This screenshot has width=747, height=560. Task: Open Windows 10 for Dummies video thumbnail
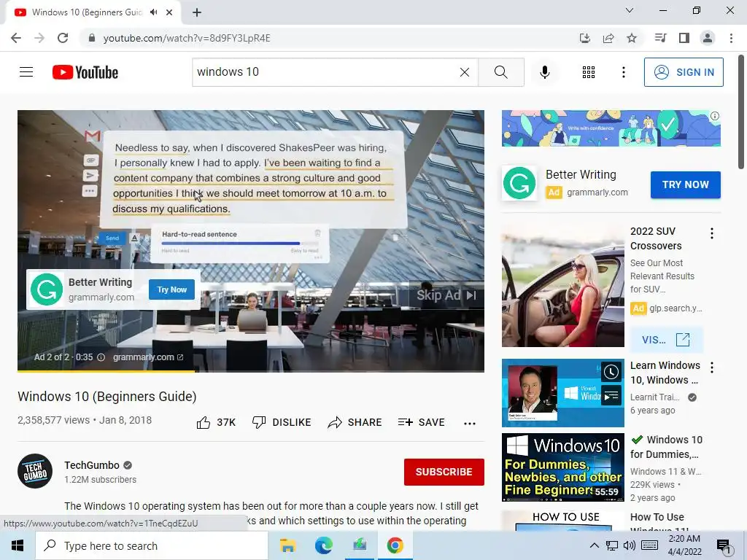(562, 467)
